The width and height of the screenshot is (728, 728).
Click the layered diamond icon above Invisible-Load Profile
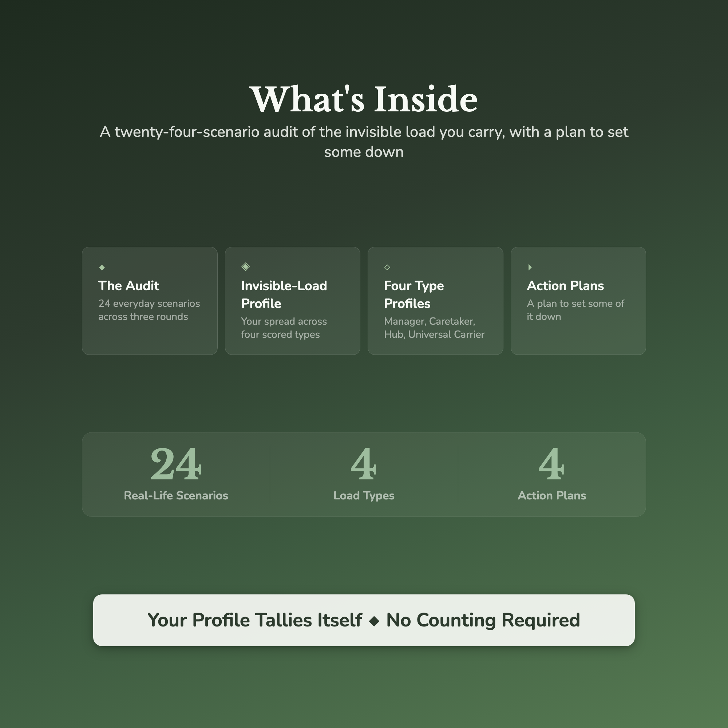[246, 267]
